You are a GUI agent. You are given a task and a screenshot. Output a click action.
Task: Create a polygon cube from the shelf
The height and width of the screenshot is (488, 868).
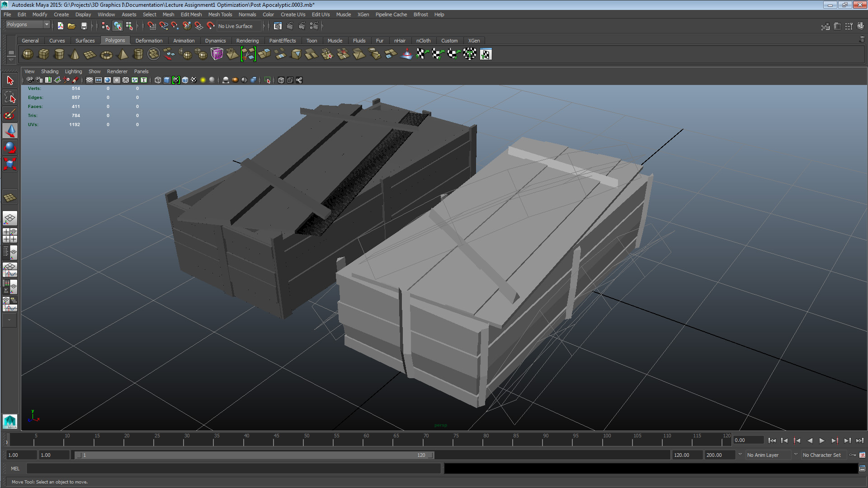click(x=43, y=54)
